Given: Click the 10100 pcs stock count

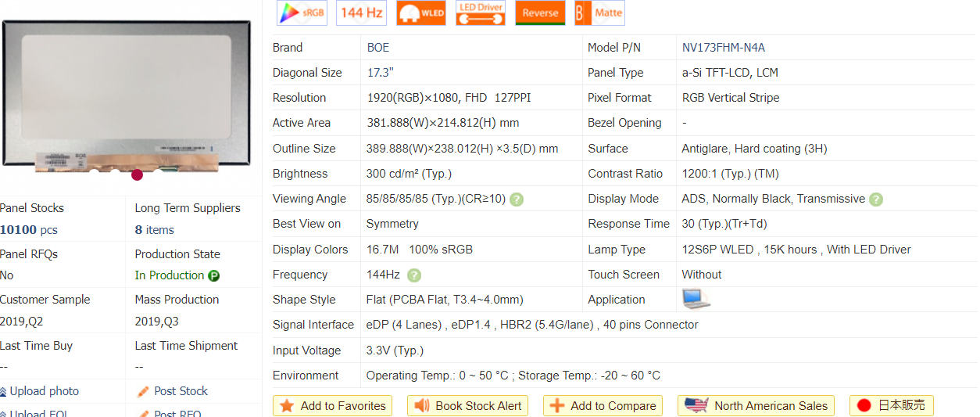Looking at the screenshot, I should (x=29, y=230).
